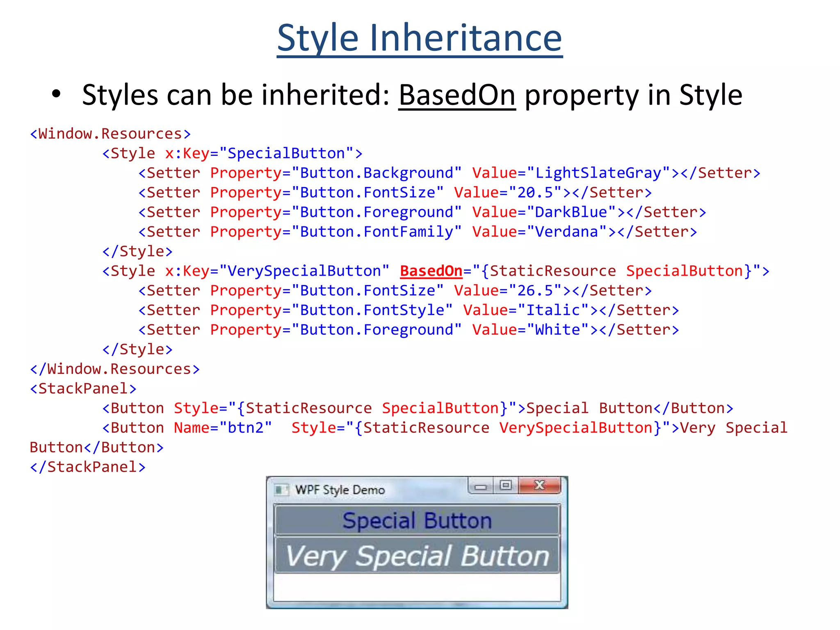This screenshot has height=630, width=840.
Task: Click the bold red BasedOn attribute
Action: (431, 271)
